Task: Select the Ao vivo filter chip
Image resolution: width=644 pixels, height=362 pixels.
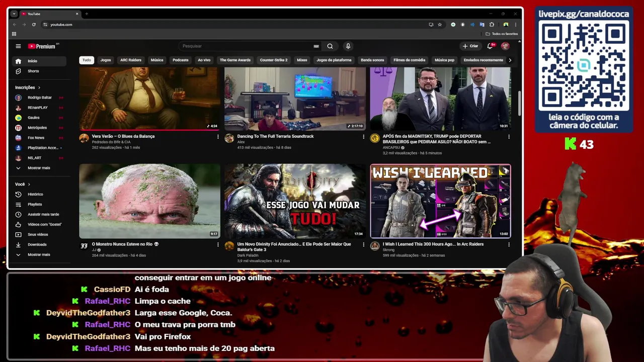Action: pyautogui.click(x=204, y=60)
